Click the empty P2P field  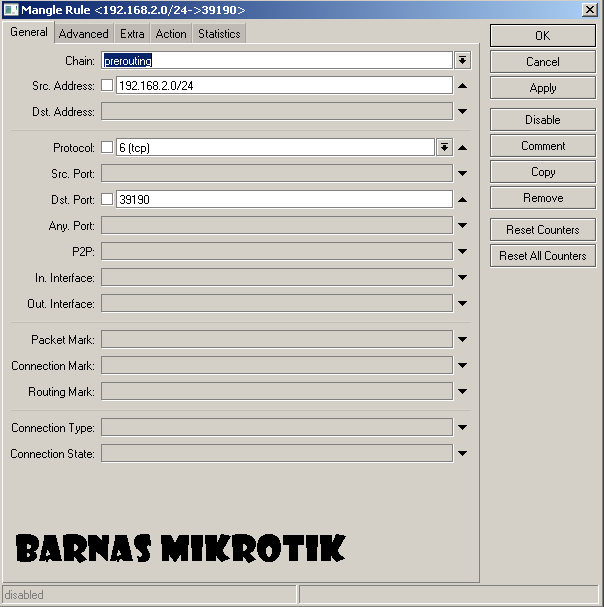coord(277,251)
